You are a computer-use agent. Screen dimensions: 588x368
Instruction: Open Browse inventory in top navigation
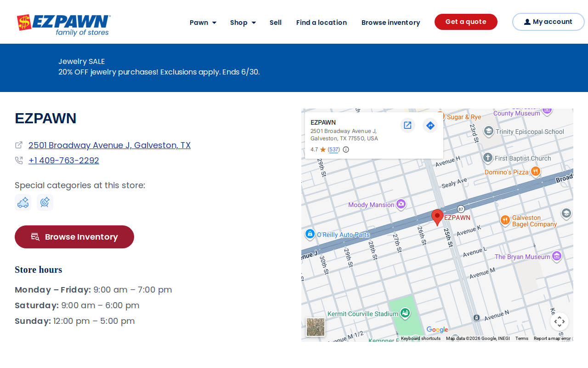coord(391,22)
